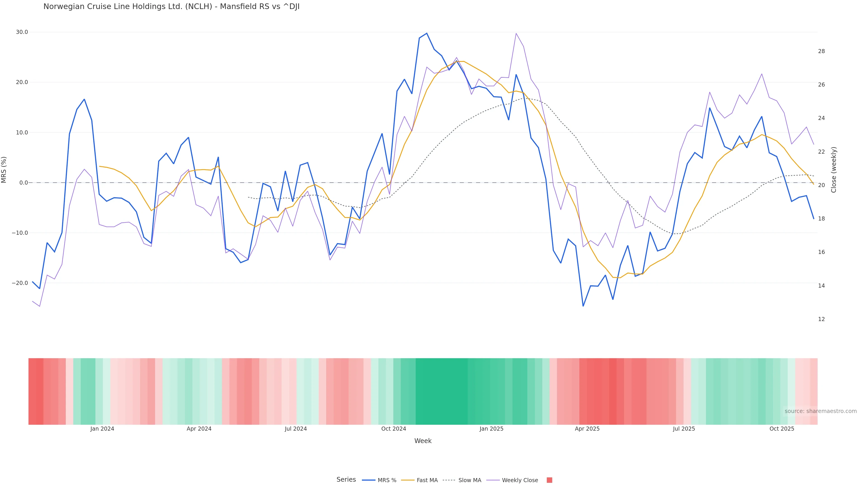The image size is (868, 488).
Task: Click the −20.0 tick on MRS axis
Action: (x=20, y=283)
